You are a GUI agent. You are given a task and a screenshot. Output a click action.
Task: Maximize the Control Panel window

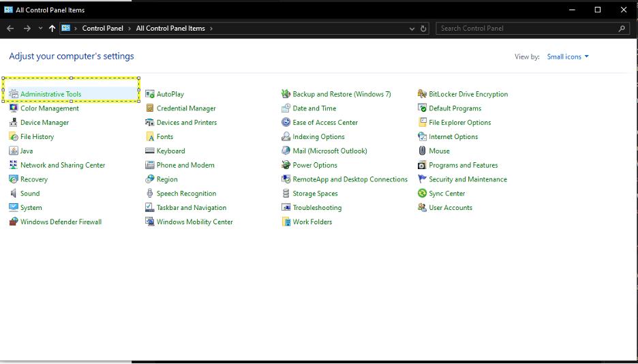(597, 10)
